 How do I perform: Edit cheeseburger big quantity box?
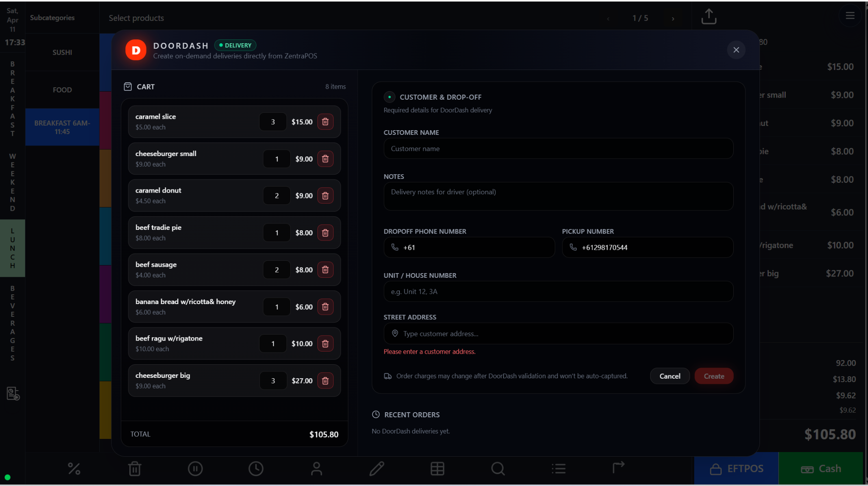pos(273,381)
